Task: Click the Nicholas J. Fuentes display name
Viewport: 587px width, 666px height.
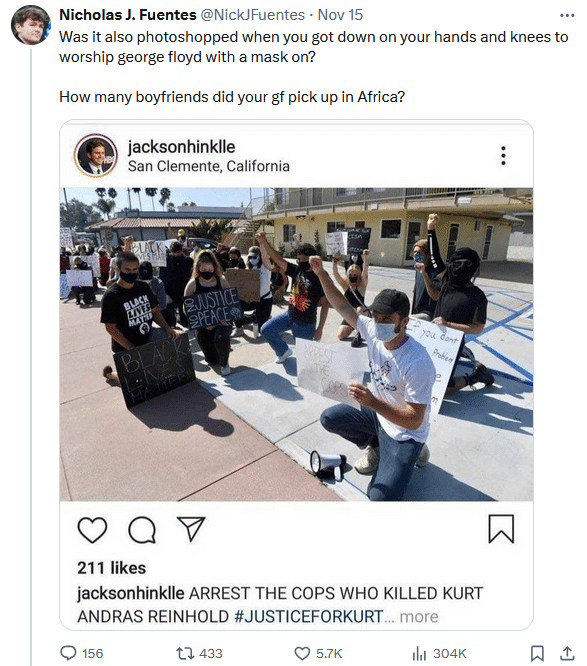Action: pyautogui.click(x=128, y=15)
